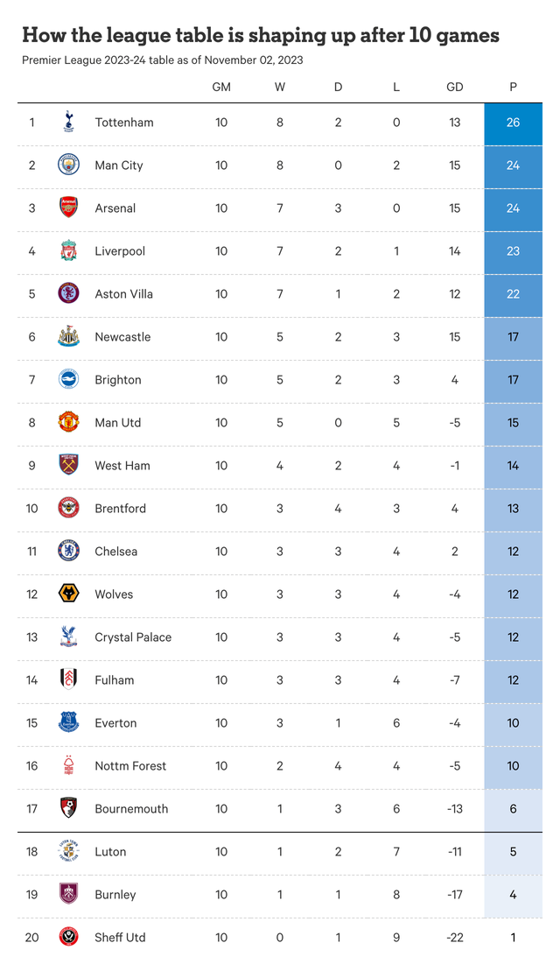Click the Brentford bee crest
560x978 pixels.
68,508
